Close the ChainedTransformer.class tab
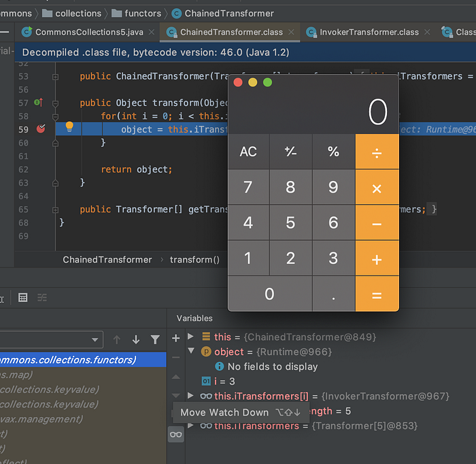 [x=291, y=32]
